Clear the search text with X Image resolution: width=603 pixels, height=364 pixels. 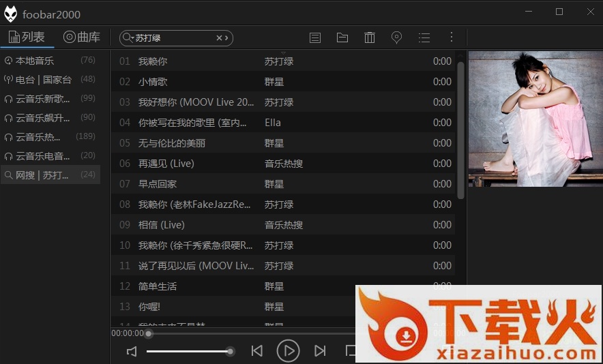click(x=219, y=37)
